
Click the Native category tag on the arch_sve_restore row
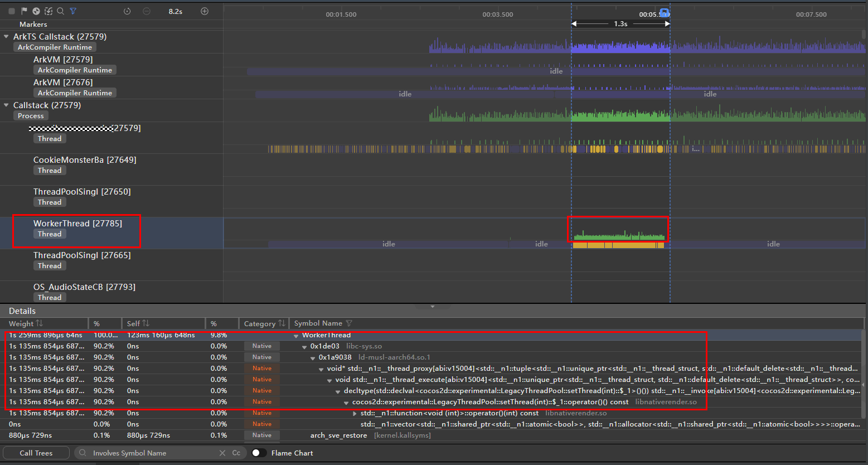pyautogui.click(x=262, y=435)
